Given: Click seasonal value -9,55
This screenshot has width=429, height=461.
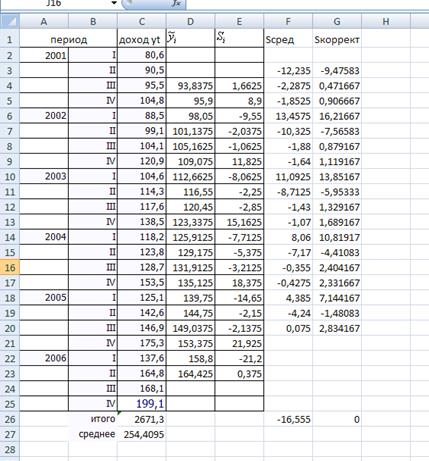Looking at the screenshot, I should point(239,116).
